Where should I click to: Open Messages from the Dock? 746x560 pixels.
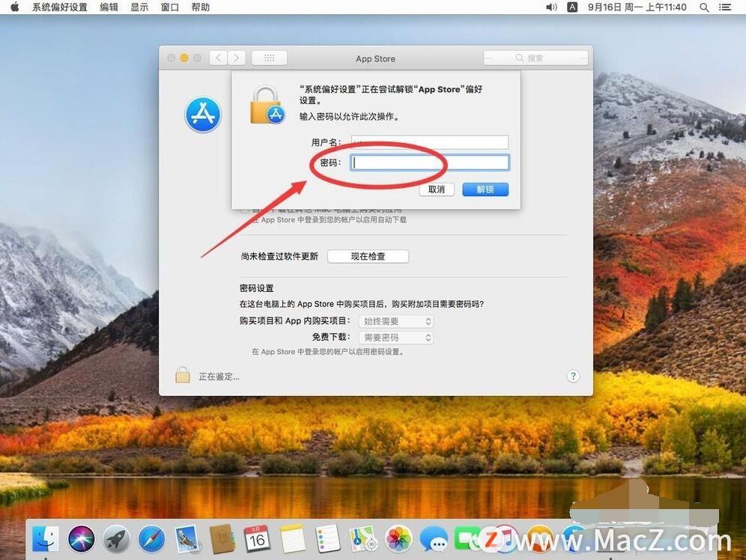click(x=434, y=538)
